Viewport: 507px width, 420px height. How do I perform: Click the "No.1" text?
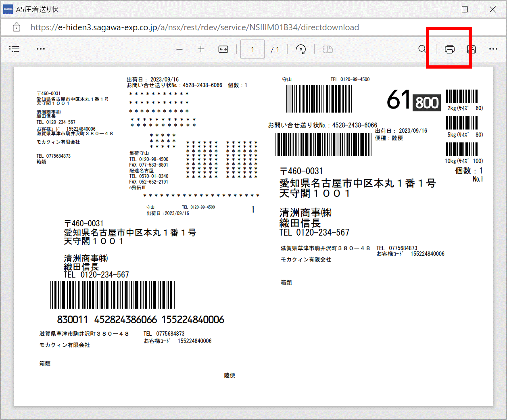tap(478, 179)
